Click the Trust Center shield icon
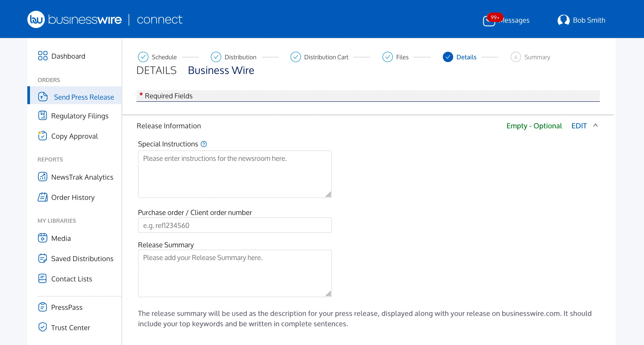 pos(42,327)
